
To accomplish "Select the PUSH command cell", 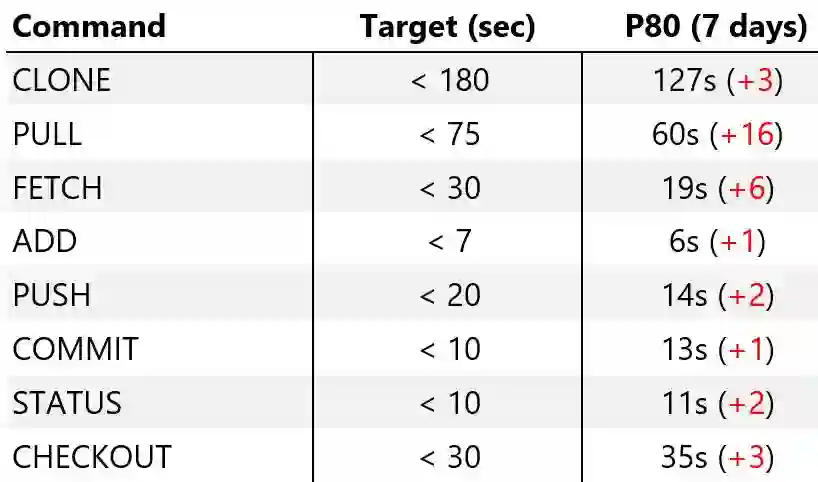I will click(x=51, y=295).
